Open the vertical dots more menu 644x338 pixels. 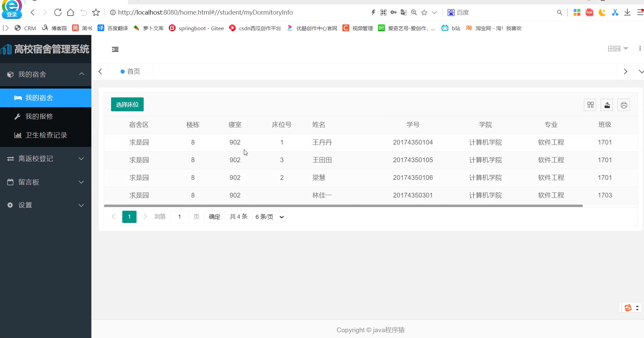pyautogui.click(x=640, y=49)
